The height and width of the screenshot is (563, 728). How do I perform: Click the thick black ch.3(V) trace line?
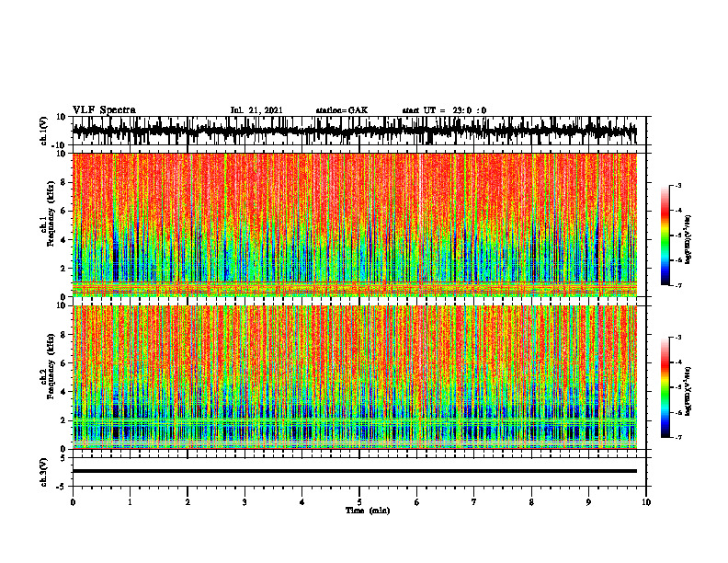tap(355, 471)
